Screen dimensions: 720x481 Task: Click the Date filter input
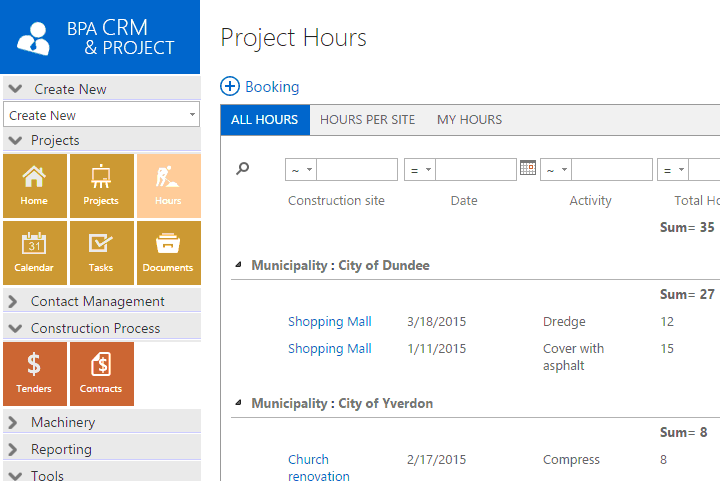click(476, 169)
